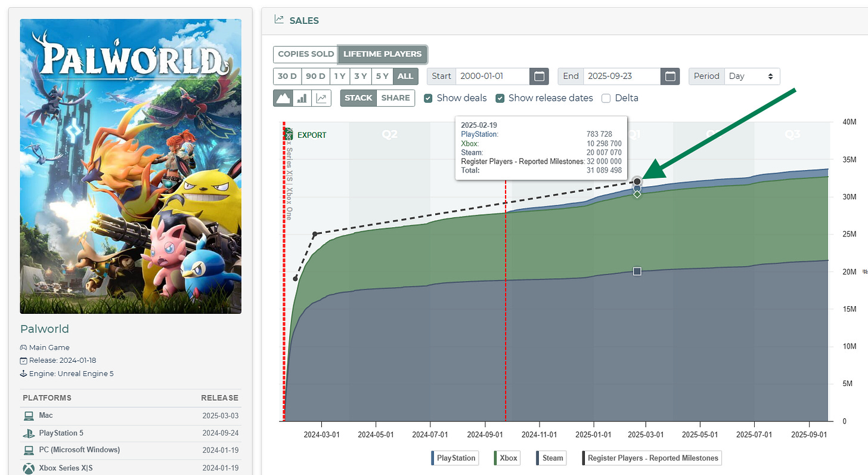Export the chart data via EXPORT

pos(306,135)
